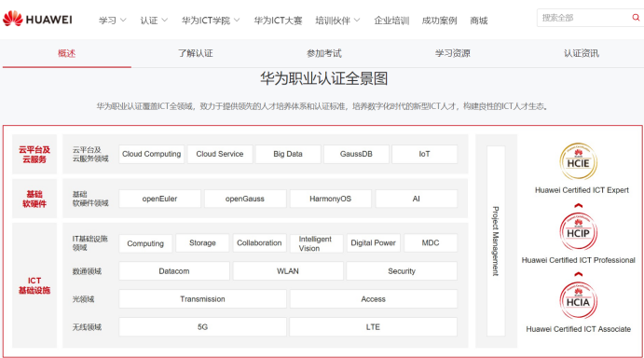Click the HCIP certification badge

pos(578,232)
